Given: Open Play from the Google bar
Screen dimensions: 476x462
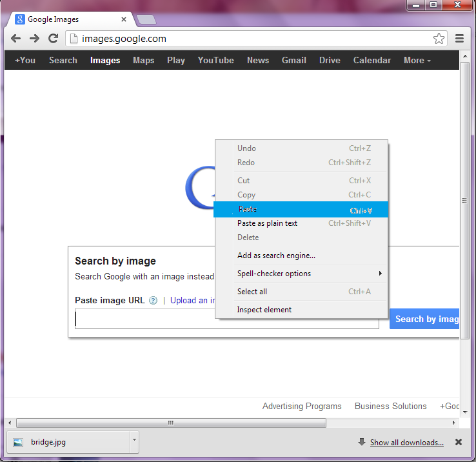Looking at the screenshot, I should pos(176,61).
